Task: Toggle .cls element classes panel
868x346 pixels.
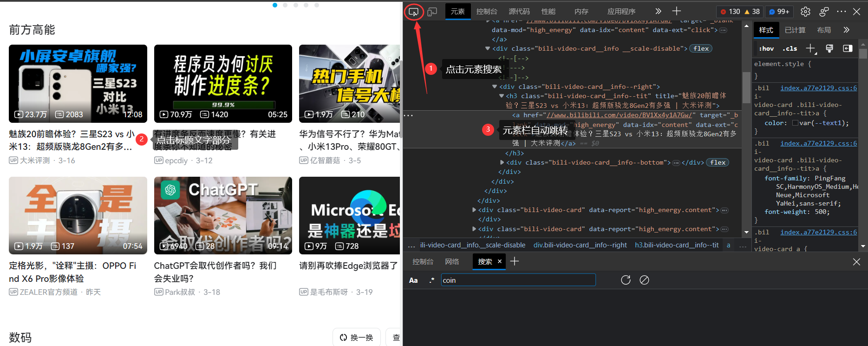Action: pos(790,48)
